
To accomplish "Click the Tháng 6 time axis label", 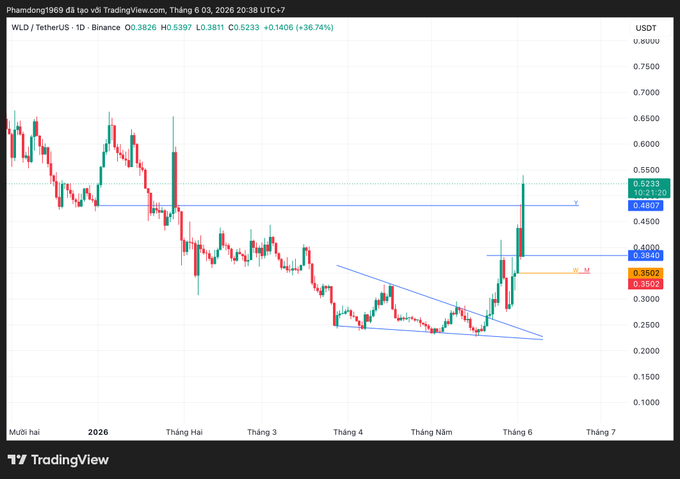I will coord(517,432).
